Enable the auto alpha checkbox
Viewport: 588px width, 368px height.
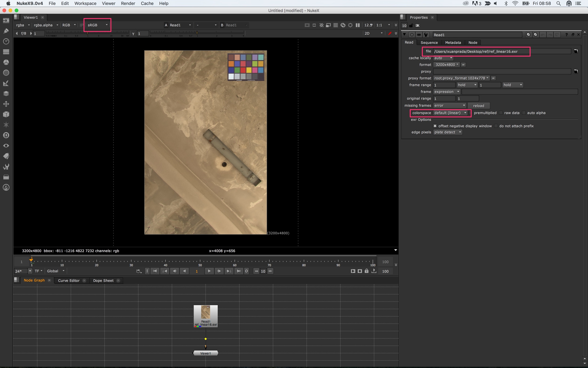[524, 113]
